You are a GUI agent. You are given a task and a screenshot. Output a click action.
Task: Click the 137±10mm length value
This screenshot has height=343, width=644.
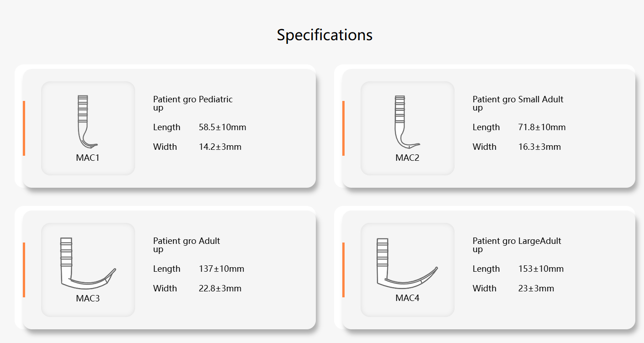(x=222, y=269)
